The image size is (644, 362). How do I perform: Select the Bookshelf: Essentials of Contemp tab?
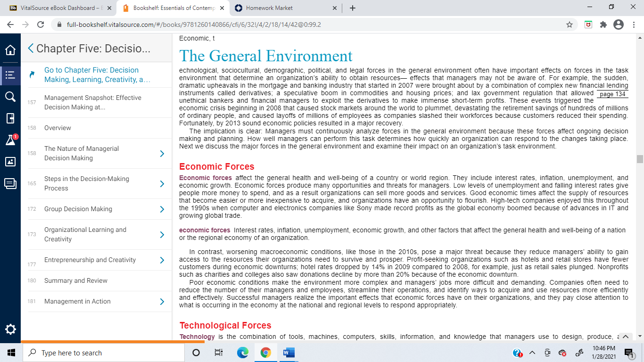point(174,8)
